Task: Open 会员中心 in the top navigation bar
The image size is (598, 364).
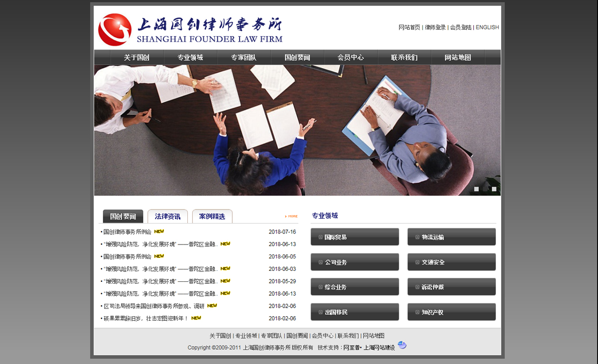Action: click(350, 57)
